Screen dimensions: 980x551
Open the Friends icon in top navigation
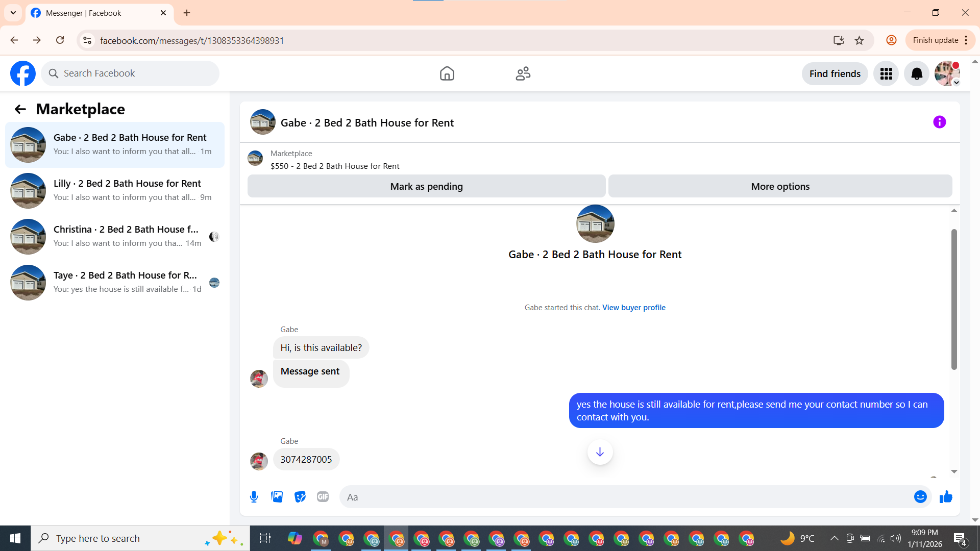523,73
